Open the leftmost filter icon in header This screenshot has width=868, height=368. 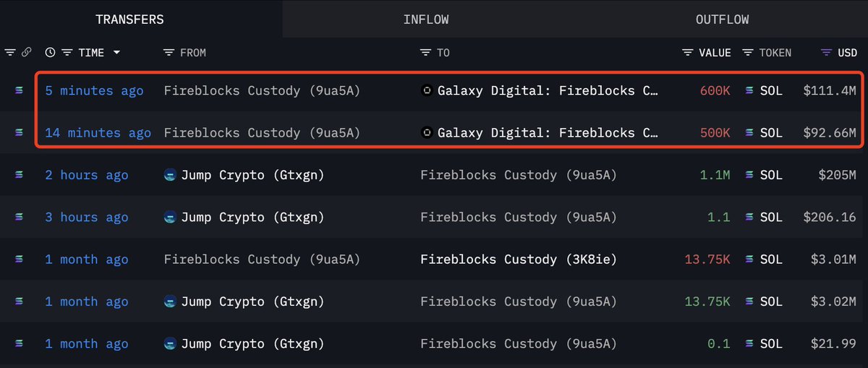point(10,52)
